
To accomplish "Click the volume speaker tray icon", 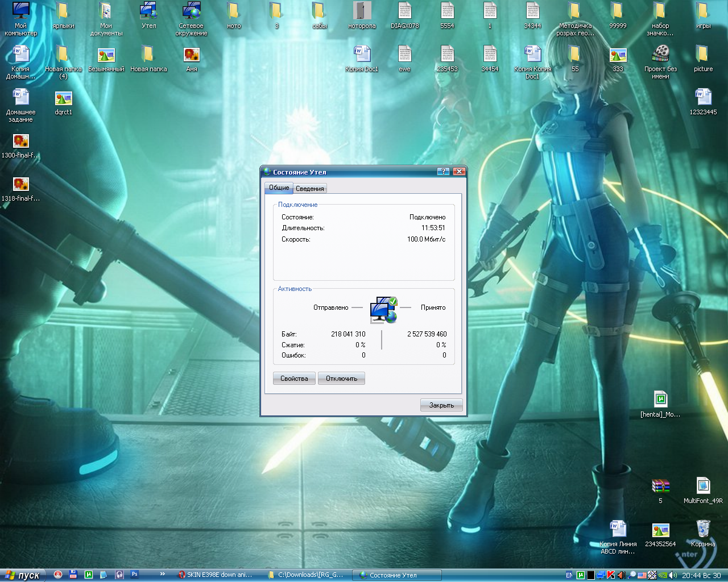I will 673,575.
